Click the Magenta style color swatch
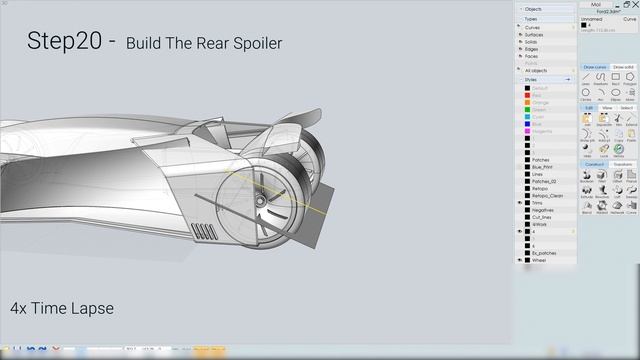This screenshot has height=360, width=640. (527, 131)
